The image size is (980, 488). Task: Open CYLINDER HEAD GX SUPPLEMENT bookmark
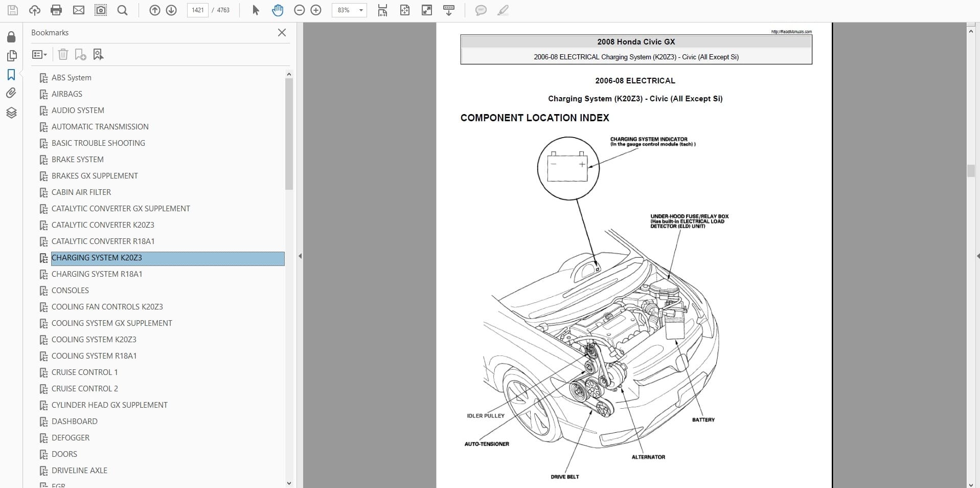click(x=109, y=405)
